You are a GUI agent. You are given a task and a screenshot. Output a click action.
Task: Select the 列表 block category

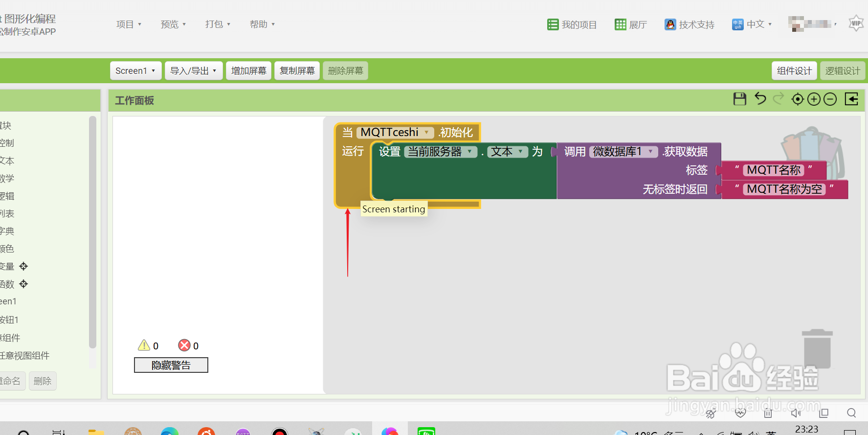[x=7, y=213]
